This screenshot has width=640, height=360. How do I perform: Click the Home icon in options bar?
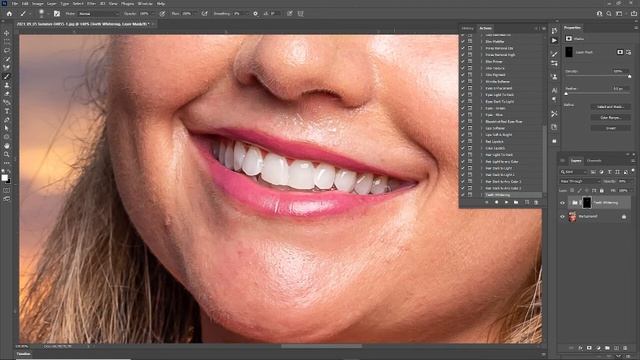click(9, 13)
